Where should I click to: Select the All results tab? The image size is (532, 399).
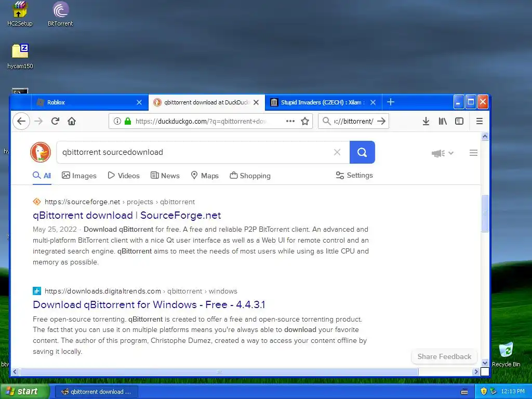pos(42,176)
